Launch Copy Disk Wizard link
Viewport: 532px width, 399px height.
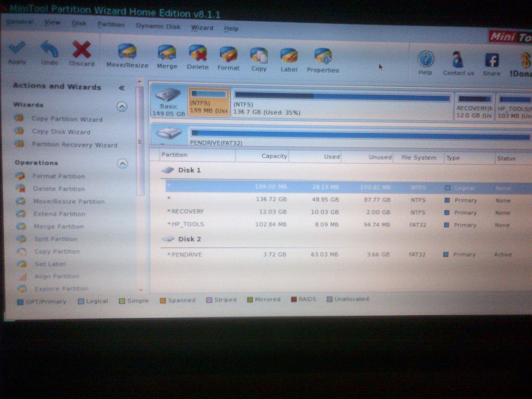coord(61,132)
